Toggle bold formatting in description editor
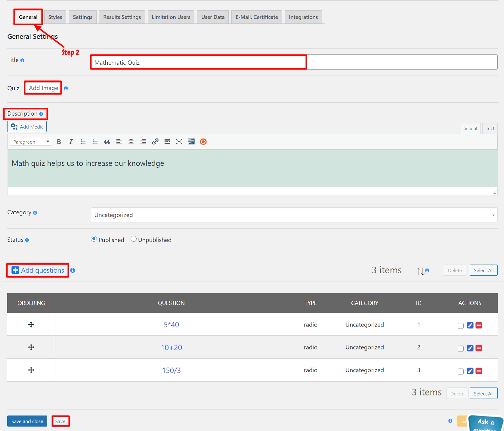 pyautogui.click(x=59, y=142)
